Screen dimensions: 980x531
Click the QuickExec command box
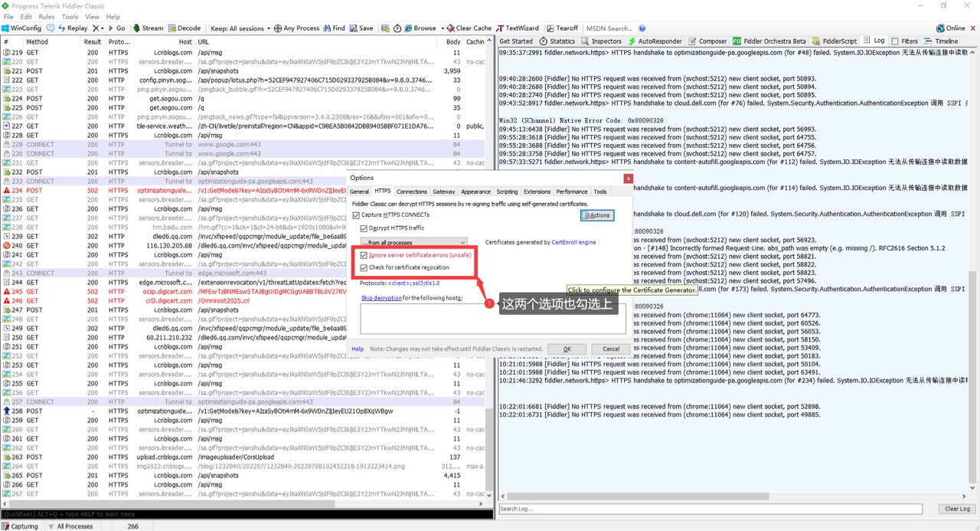click(247, 514)
